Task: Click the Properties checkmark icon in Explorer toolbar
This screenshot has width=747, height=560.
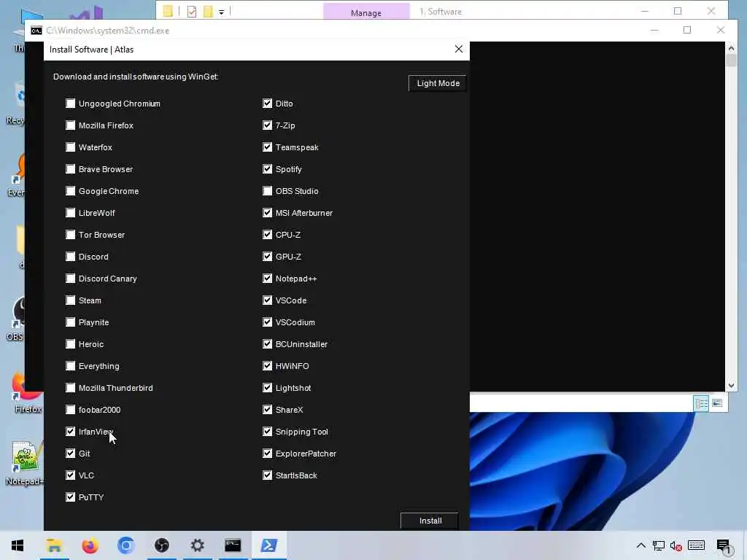Action: [192, 12]
